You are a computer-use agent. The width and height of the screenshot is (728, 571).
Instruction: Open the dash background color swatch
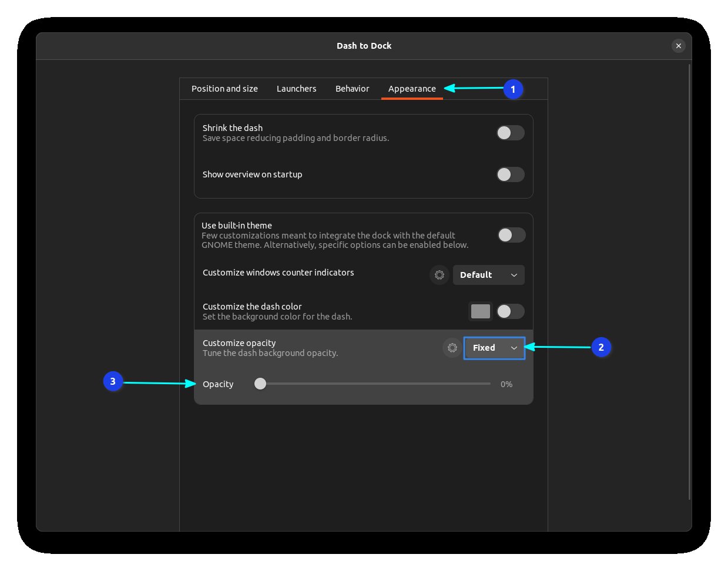pyautogui.click(x=480, y=311)
